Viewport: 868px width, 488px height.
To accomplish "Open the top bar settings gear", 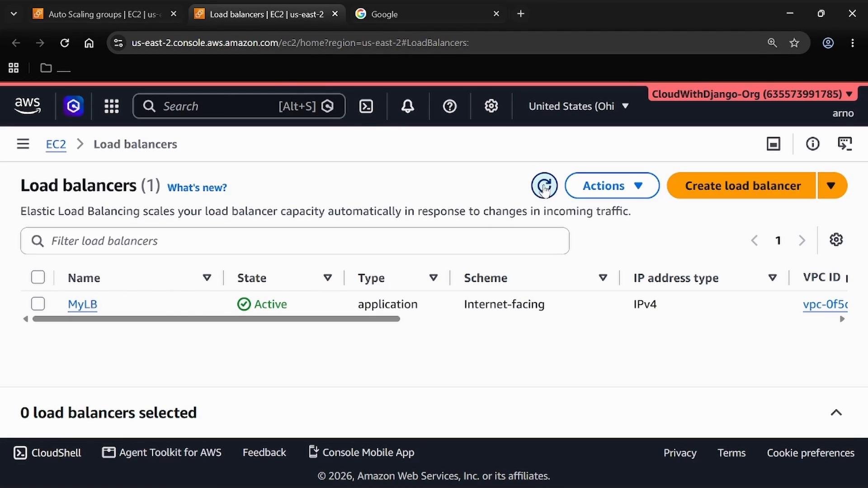I will (491, 106).
